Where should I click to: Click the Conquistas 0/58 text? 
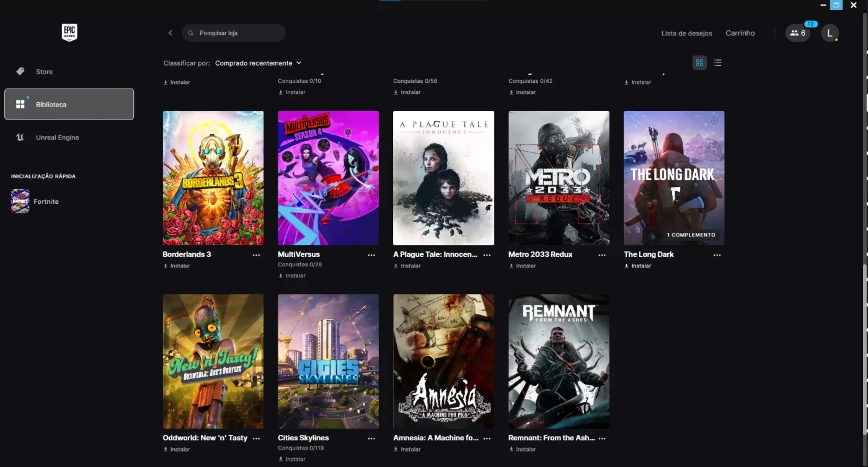(415, 81)
